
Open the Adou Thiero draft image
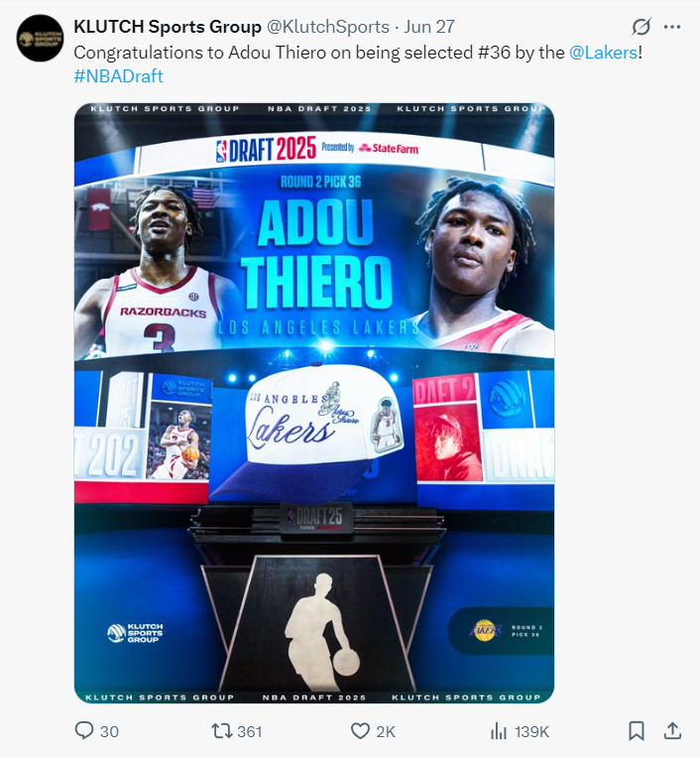(x=314, y=403)
